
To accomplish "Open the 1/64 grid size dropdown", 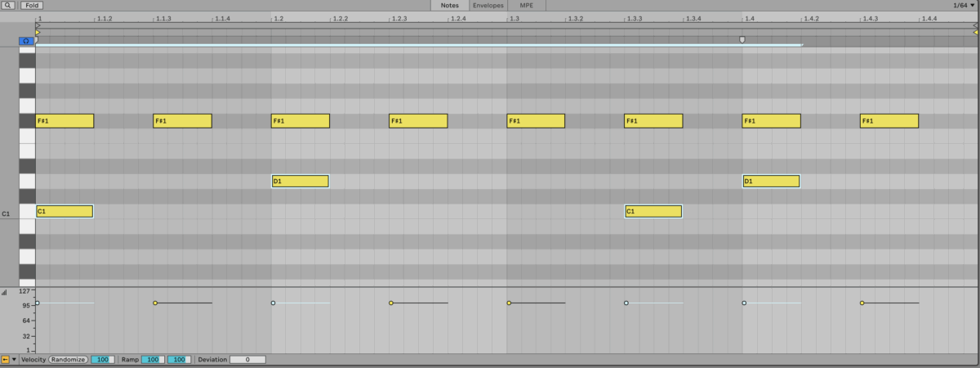I will 964,5.
